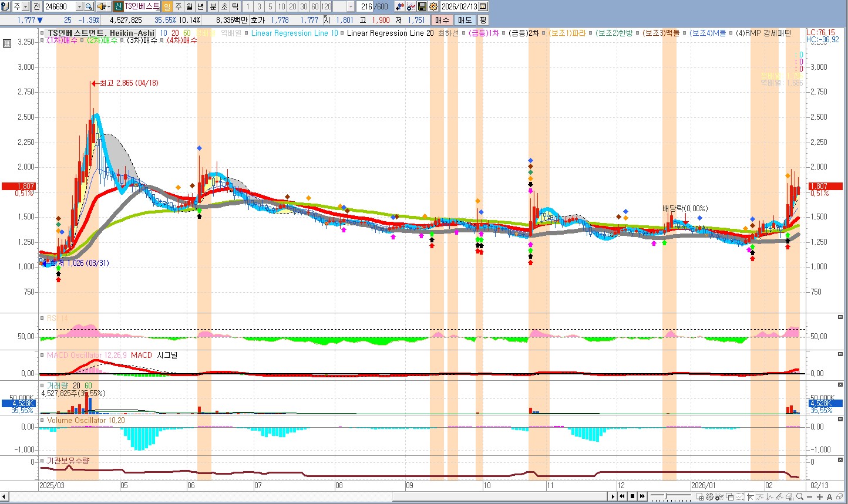Click the application logo icon at far left
The width and height of the screenshot is (848, 504).
click(x=5, y=6)
